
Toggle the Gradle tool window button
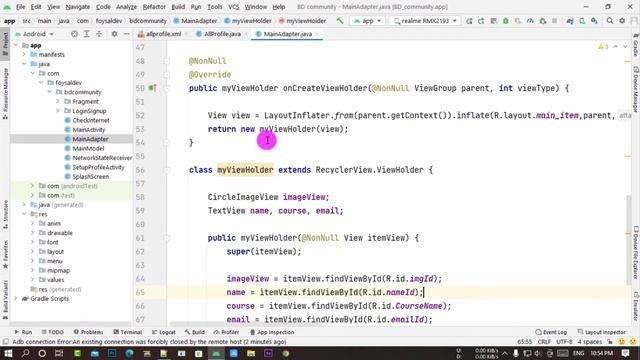[636, 45]
